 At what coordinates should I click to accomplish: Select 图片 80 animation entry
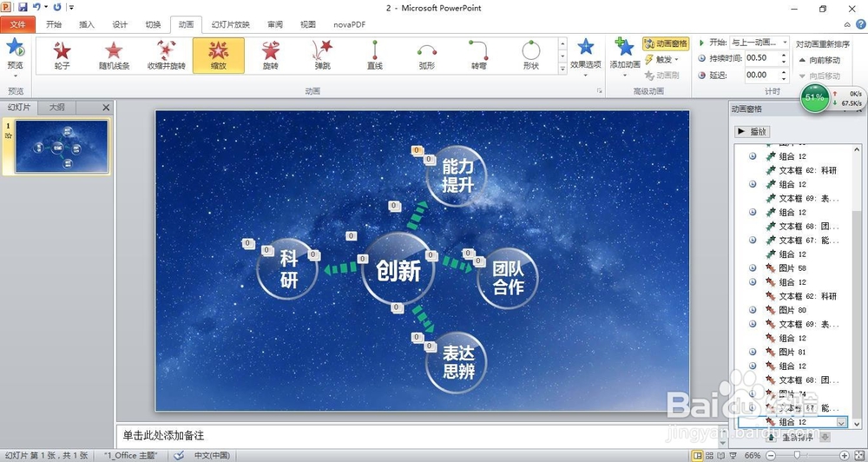coord(793,310)
